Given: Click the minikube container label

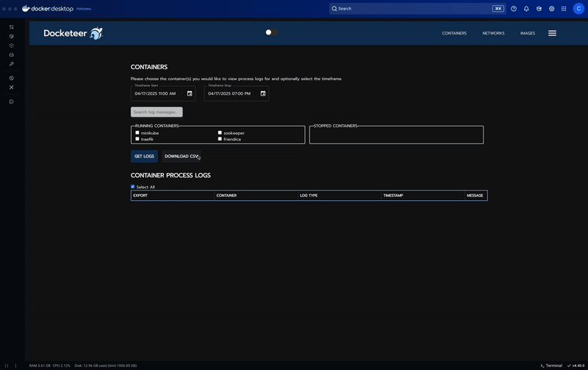Looking at the screenshot, I should 150,133.
